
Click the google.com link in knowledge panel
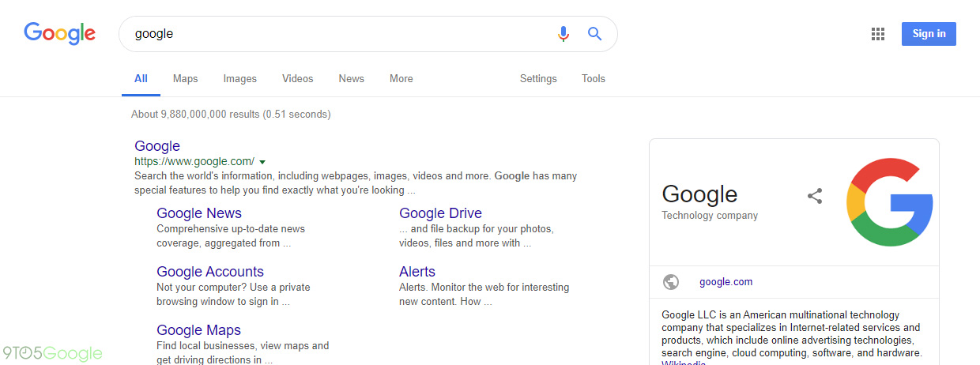tap(726, 282)
